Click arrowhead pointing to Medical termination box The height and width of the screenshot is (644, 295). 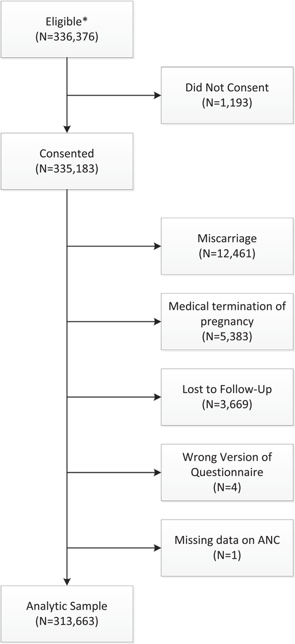pyautogui.click(x=158, y=321)
